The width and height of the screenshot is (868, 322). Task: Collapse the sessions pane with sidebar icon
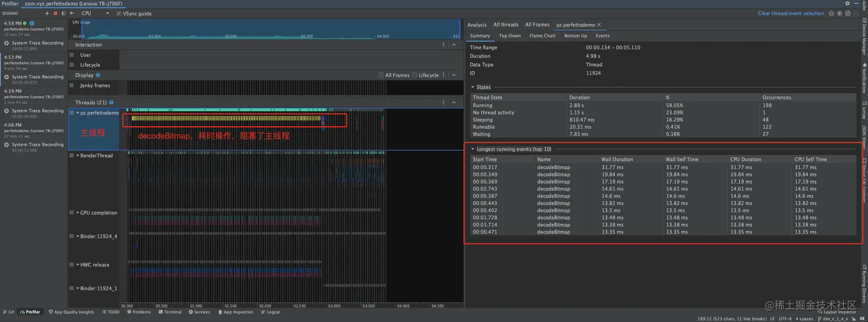pyautogui.click(x=63, y=13)
